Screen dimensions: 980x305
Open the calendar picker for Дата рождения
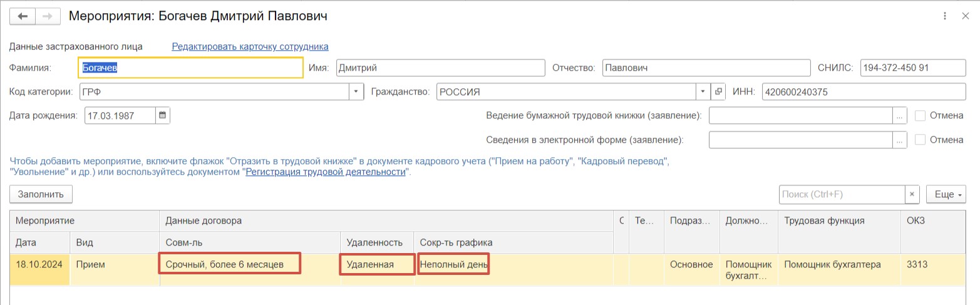(162, 116)
